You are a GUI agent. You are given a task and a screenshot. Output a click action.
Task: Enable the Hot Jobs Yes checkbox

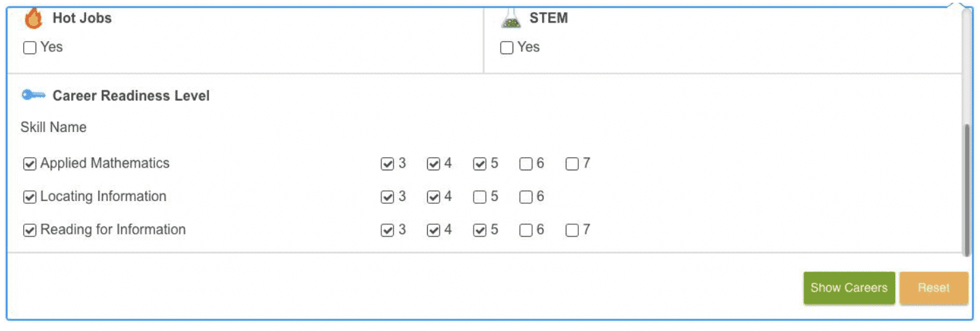click(30, 48)
